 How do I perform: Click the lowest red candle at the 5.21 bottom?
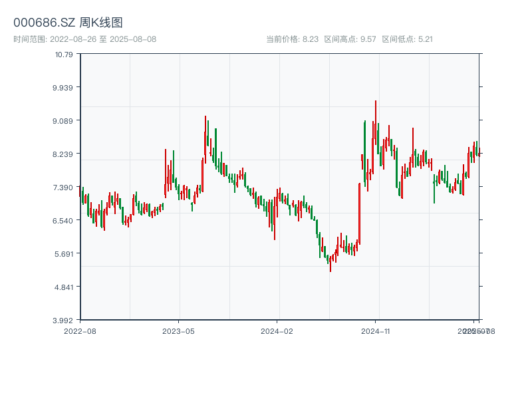click(331, 264)
